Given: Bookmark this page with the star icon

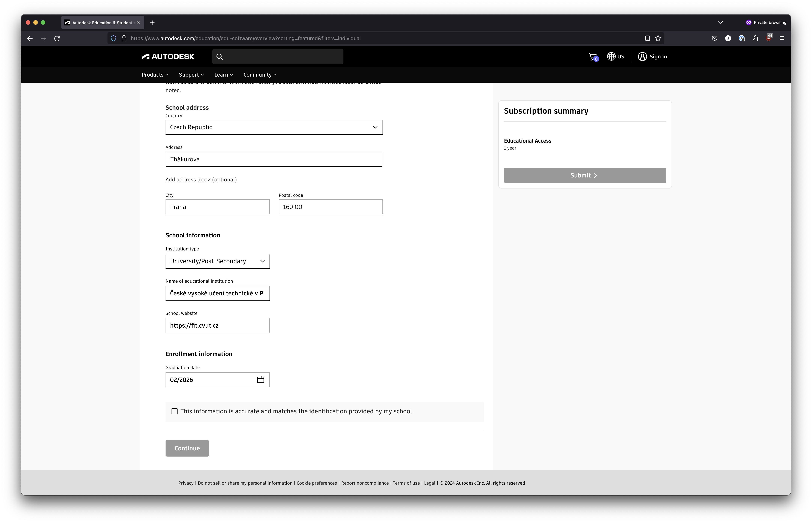Looking at the screenshot, I should [x=658, y=38].
